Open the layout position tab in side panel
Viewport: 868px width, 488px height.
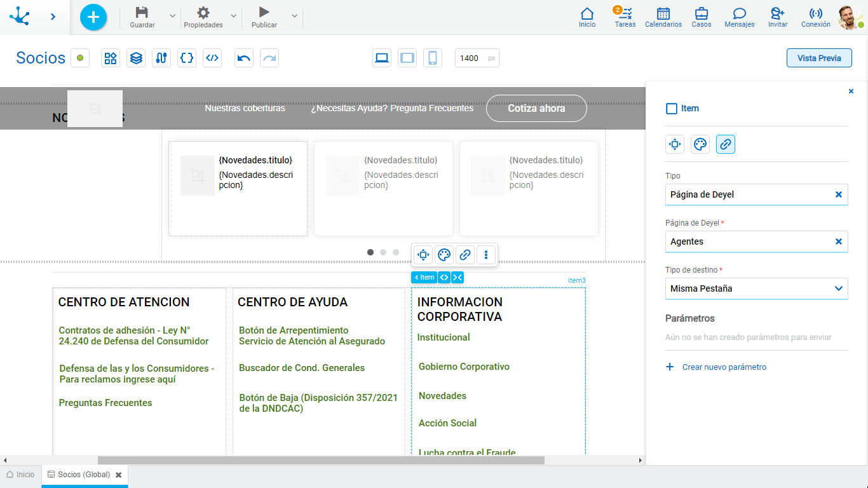point(675,144)
